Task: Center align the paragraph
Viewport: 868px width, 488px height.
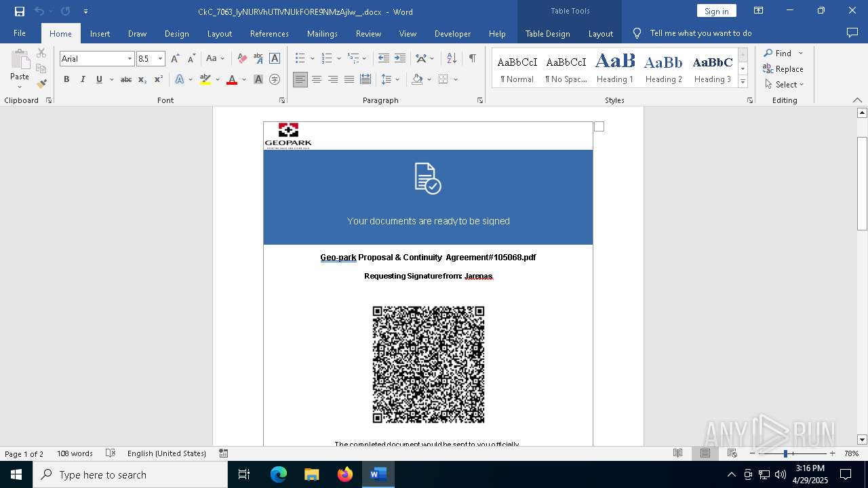Action: pyautogui.click(x=317, y=79)
